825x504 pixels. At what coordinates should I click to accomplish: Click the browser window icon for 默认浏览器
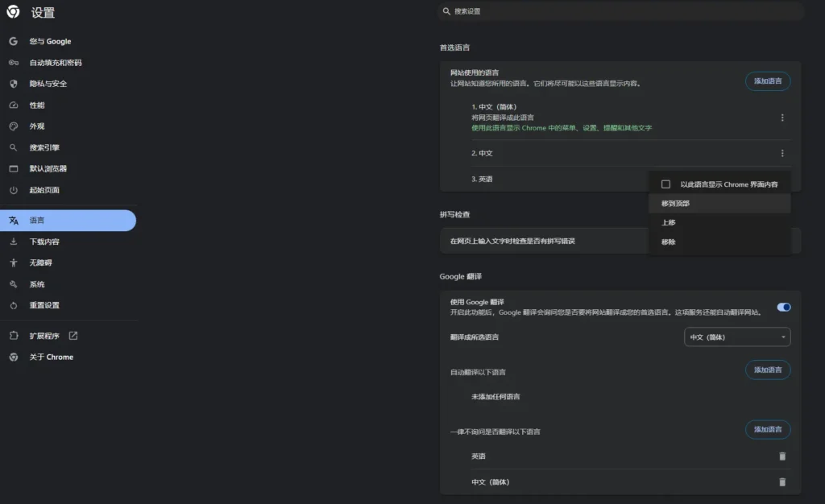tap(13, 169)
